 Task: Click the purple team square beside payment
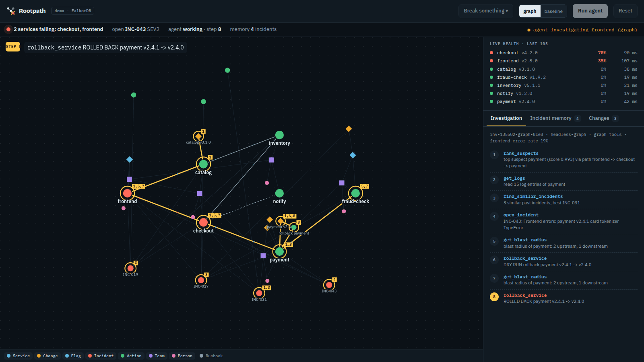tap(263, 256)
